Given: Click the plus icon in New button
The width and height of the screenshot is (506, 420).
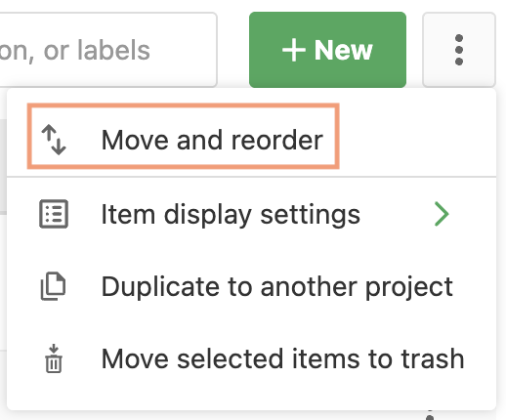Looking at the screenshot, I should point(294,50).
